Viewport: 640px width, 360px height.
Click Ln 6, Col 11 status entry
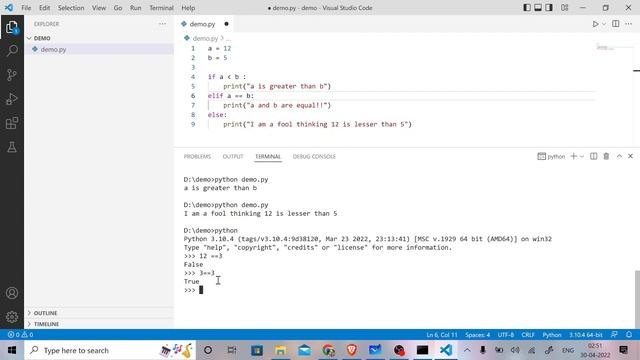pyautogui.click(x=442, y=335)
